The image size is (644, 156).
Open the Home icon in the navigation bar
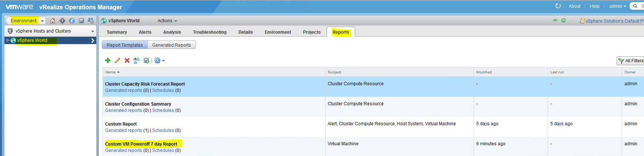[53, 21]
